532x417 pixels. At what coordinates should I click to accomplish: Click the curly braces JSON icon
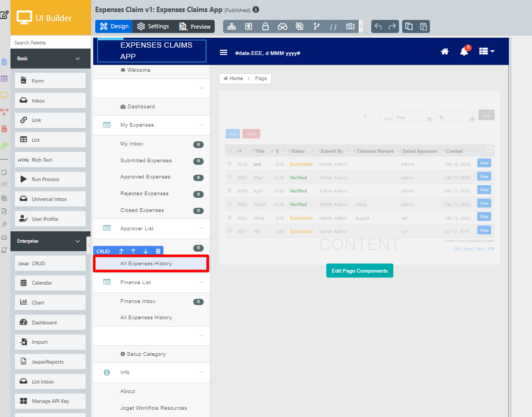(x=333, y=27)
